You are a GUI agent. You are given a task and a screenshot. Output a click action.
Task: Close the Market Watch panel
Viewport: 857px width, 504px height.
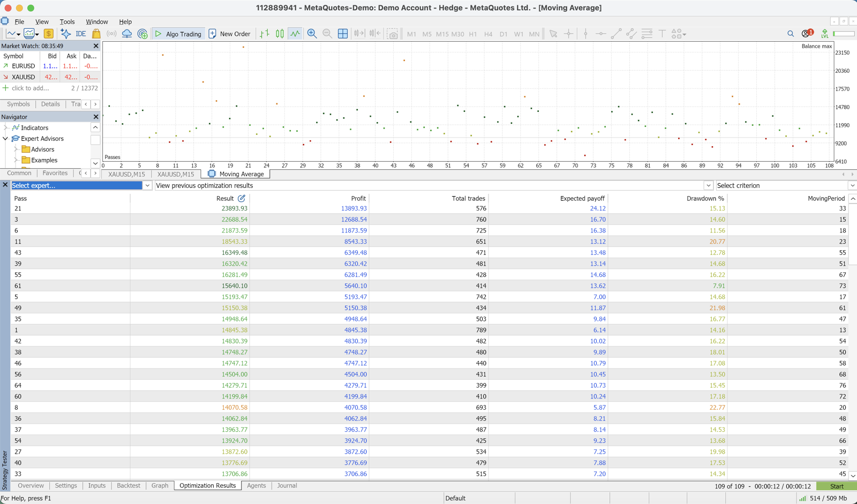coord(96,46)
